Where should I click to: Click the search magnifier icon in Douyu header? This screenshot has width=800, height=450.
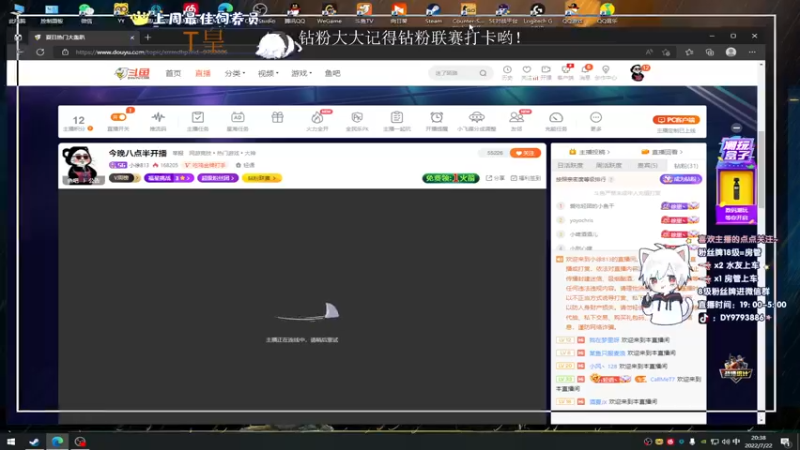coord(483,73)
